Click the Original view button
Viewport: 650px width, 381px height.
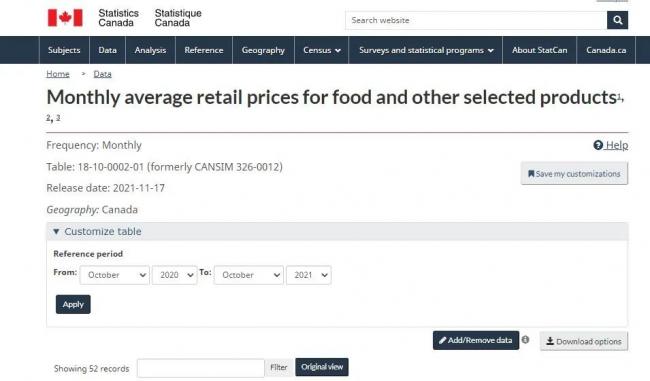coord(322,367)
